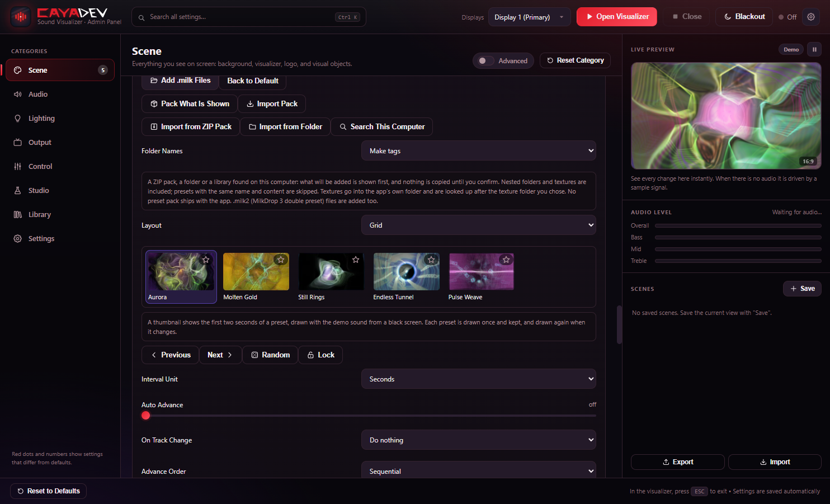Click the scene panel scrollbar

[x=619, y=324]
